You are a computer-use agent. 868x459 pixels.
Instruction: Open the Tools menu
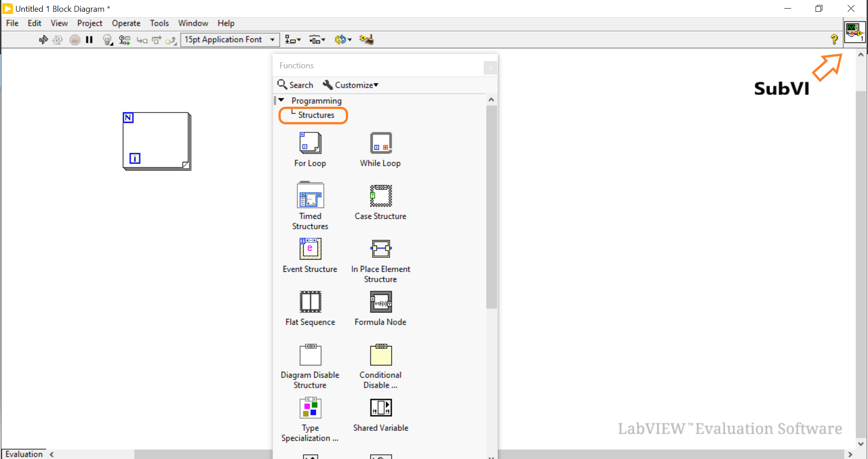point(159,23)
